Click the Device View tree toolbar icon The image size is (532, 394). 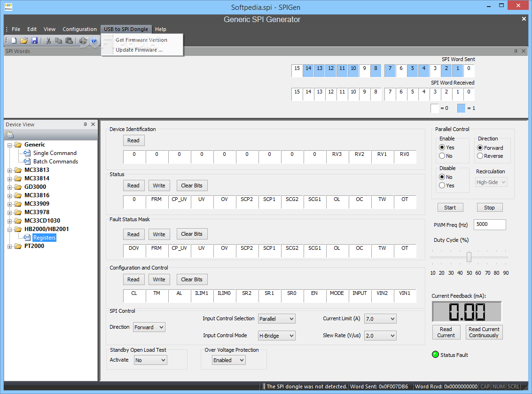(x=10, y=135)
